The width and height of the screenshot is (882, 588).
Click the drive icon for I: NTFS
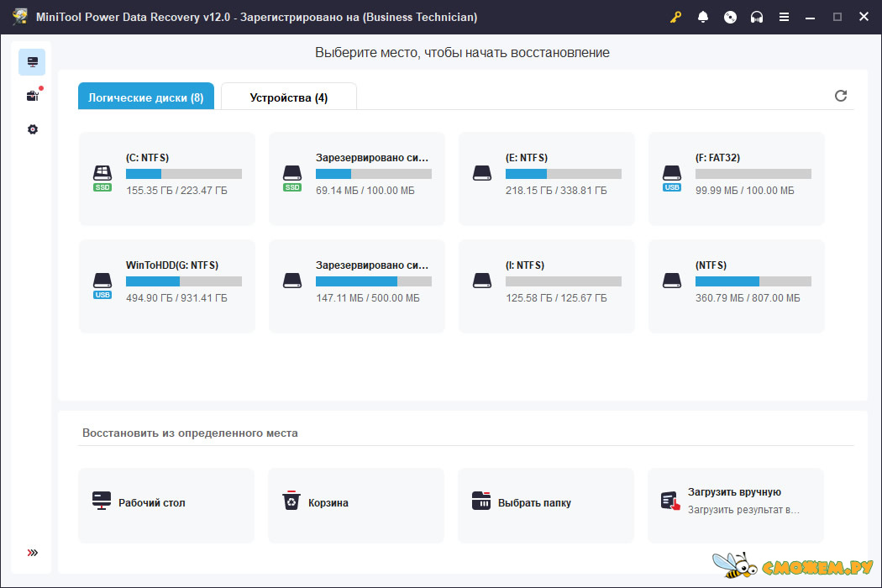(482, 281)
